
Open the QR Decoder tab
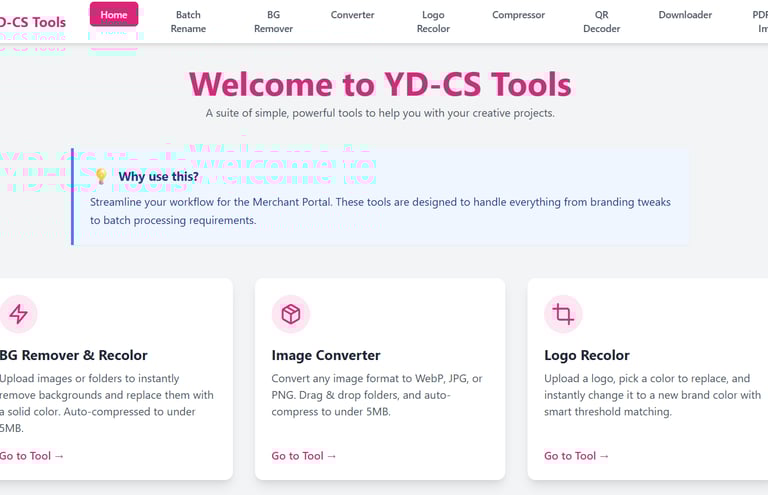point(601,22)
